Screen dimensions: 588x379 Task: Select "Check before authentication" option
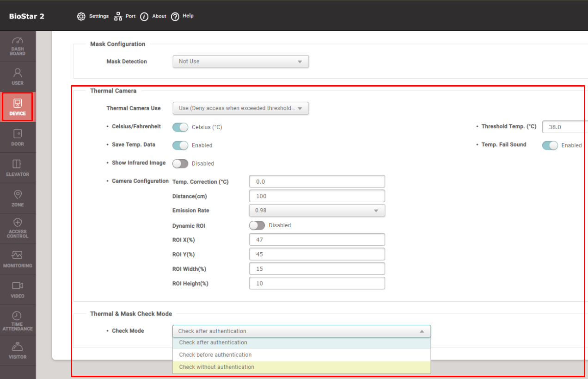(215, 355)
